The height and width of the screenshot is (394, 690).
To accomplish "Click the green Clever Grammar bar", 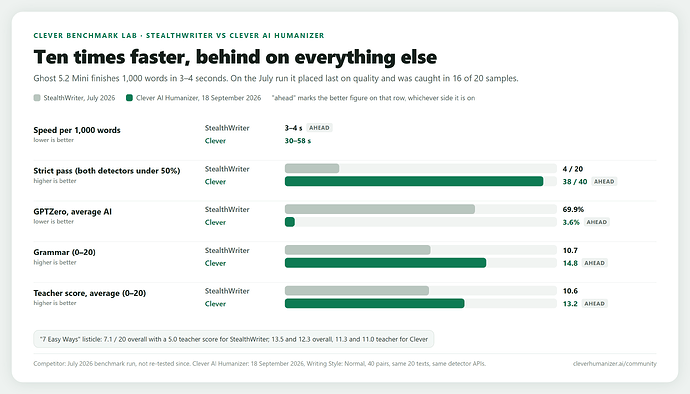I will pos(385,263).
